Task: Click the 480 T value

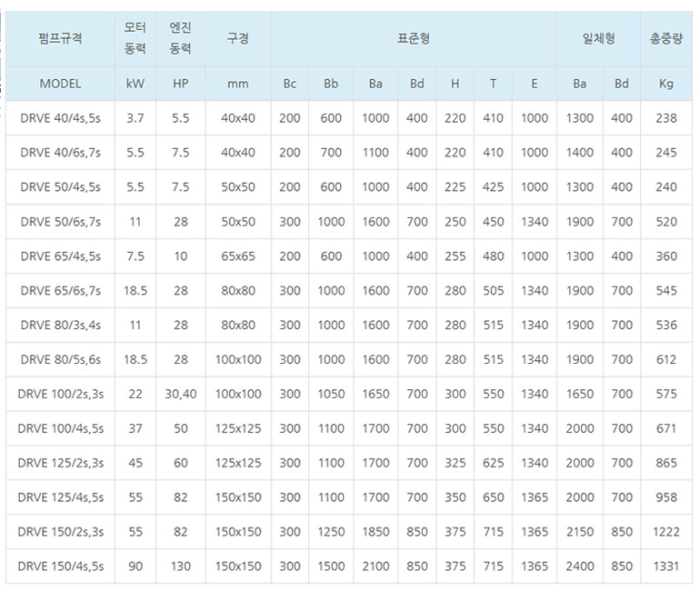Action: click(x=493, y=256)
